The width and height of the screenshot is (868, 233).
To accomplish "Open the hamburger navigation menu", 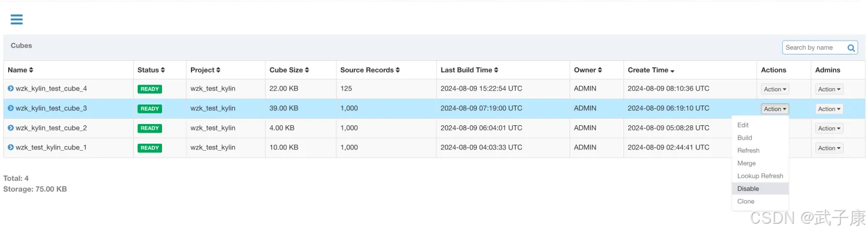I will tap(17, 19).
